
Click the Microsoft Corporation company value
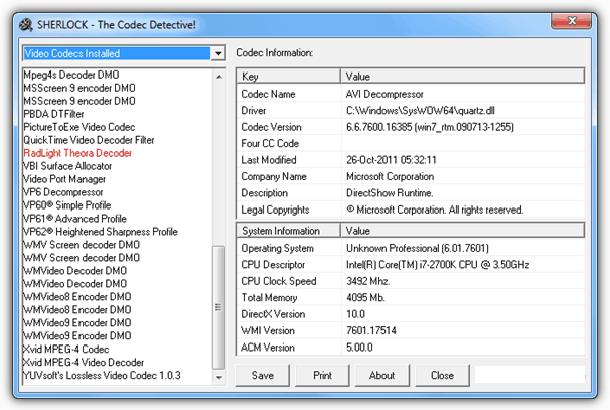pyautogui.click(x=390, y=176)
